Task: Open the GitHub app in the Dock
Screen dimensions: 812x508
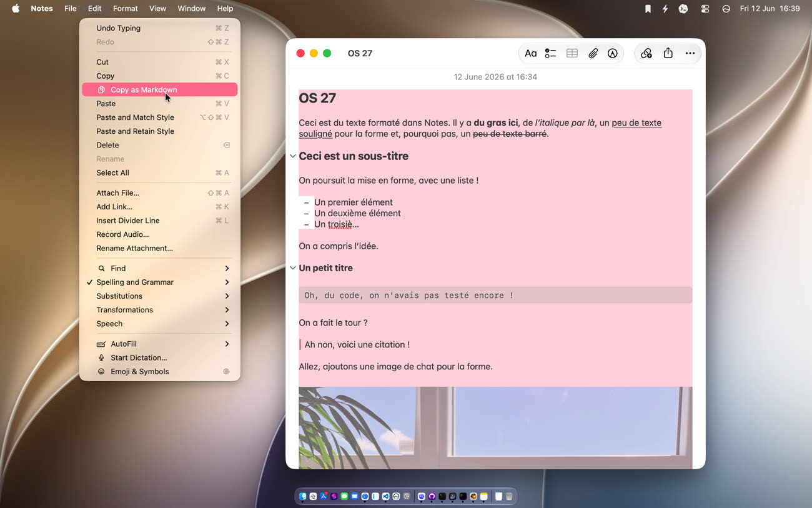Action: (432, 496)
